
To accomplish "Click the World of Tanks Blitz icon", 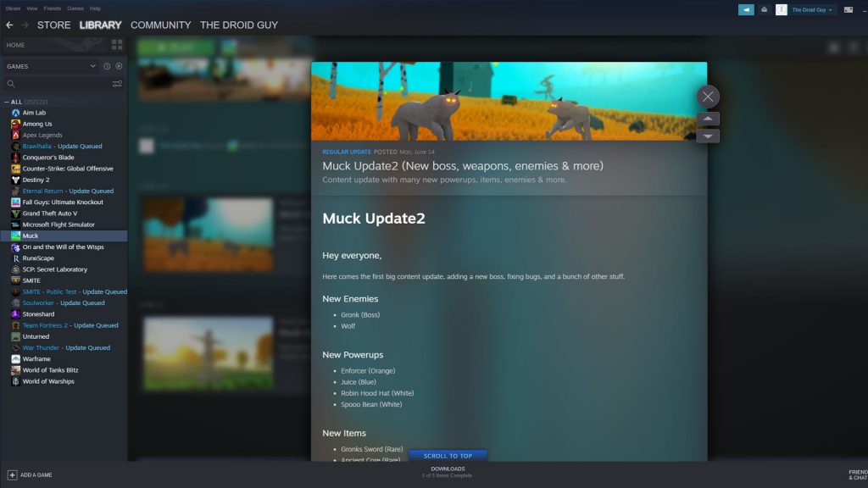I will 15,370.
